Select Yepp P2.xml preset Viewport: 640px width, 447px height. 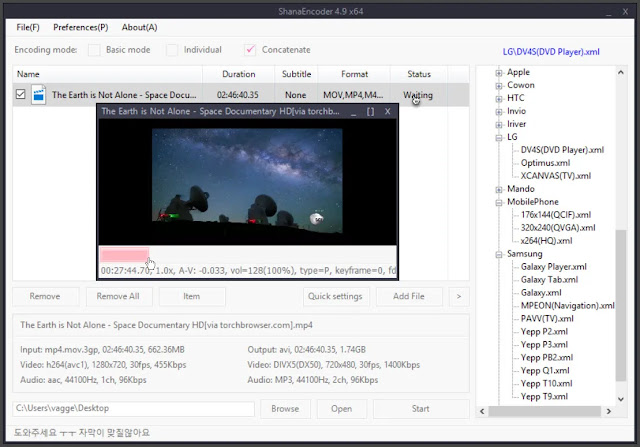coord(544,331)
